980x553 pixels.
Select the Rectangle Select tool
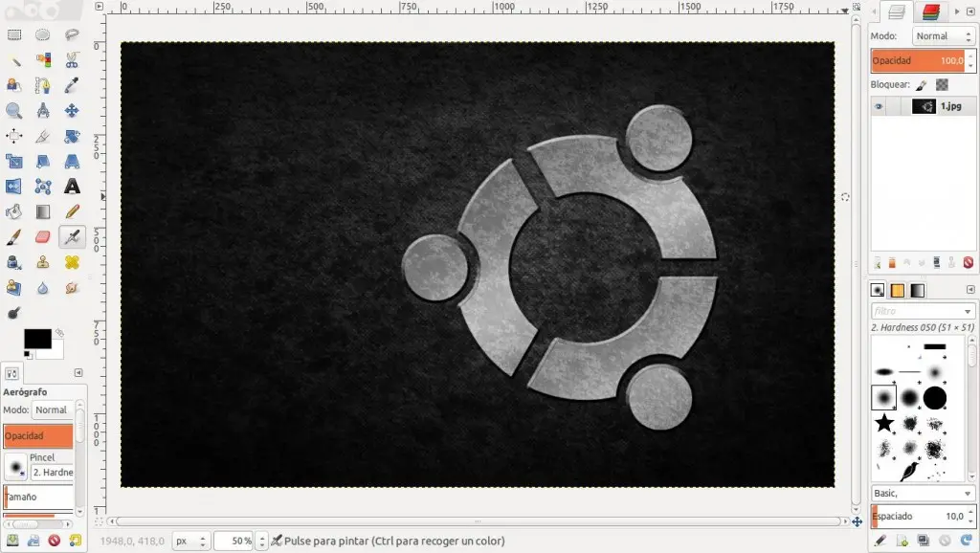pyautogui.click(x=13, y=34)
